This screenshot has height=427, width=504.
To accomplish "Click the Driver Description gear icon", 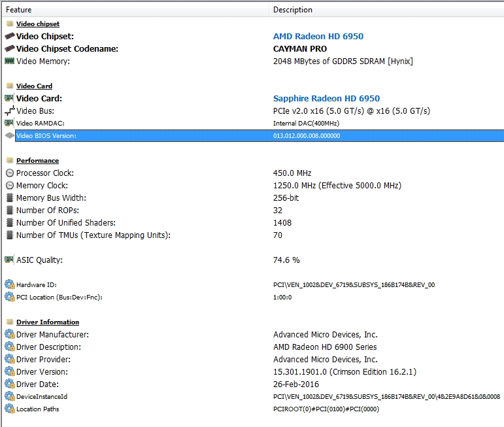I will (10, 347).
